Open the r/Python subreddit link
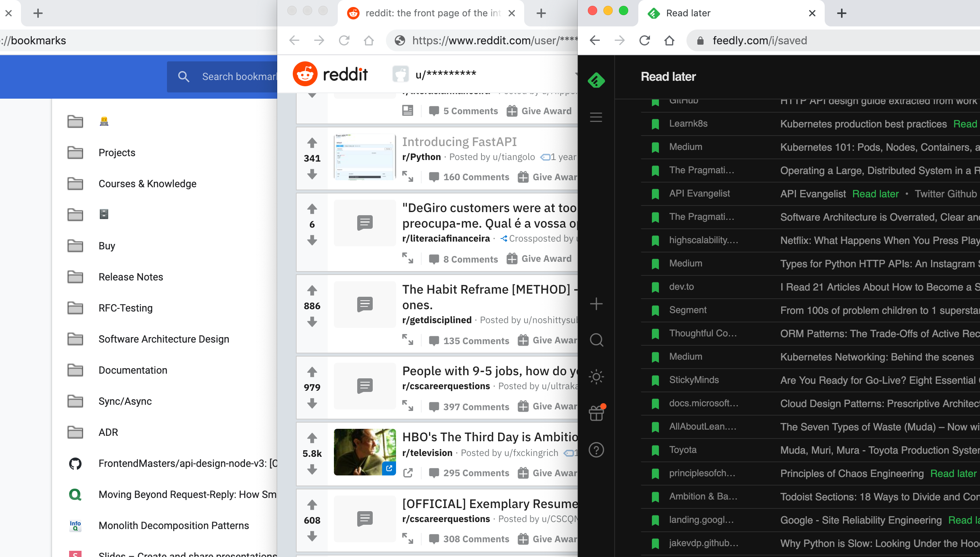 [x=422, y=157]
